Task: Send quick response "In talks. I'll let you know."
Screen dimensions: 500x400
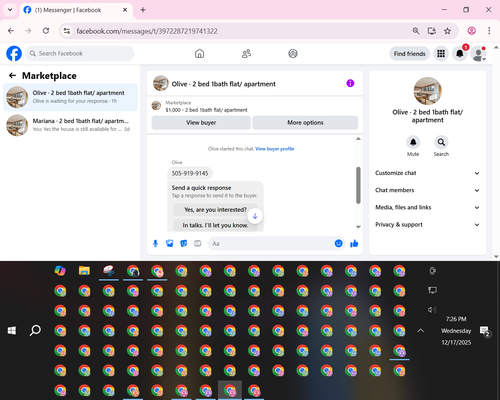Action: pos(215,225)
